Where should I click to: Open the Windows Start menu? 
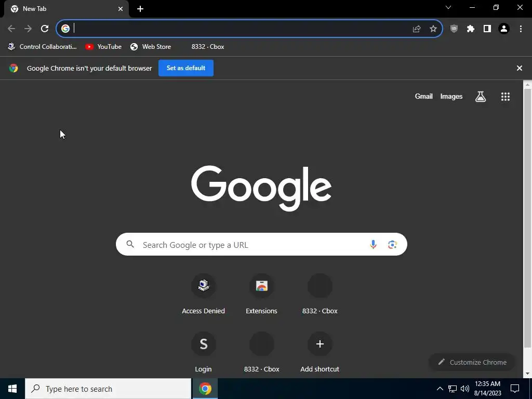12,389
